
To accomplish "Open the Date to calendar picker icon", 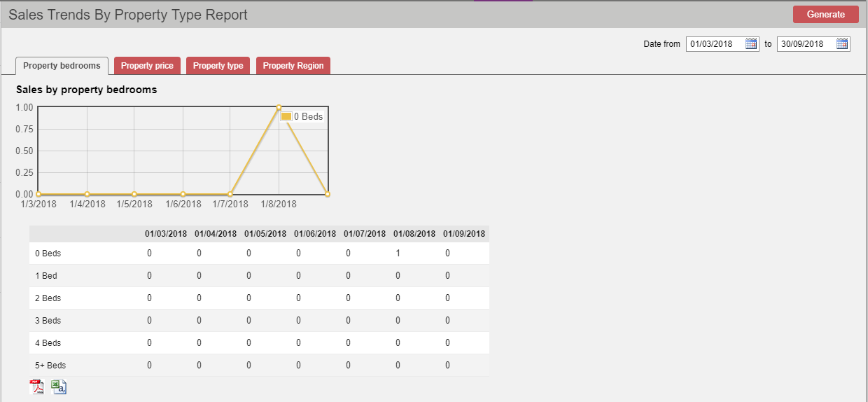I will tap(842, 43).
